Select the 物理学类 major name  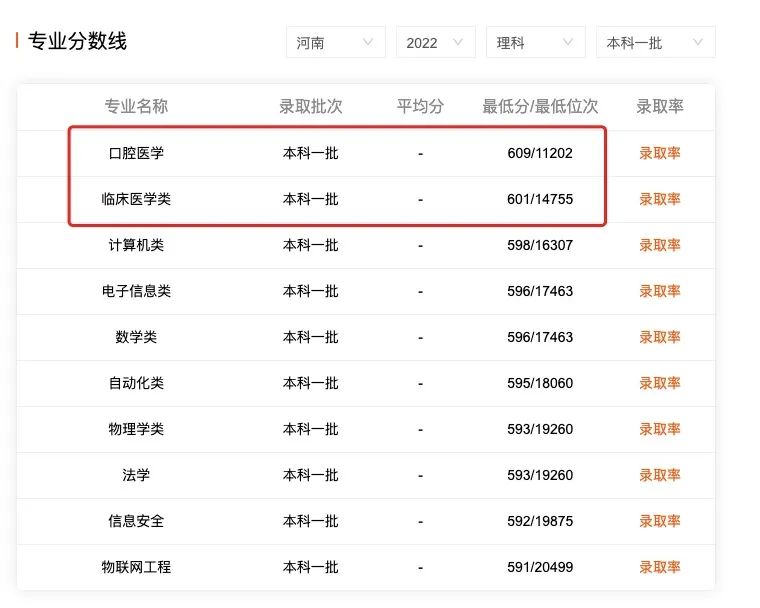[x=136, y=429]
